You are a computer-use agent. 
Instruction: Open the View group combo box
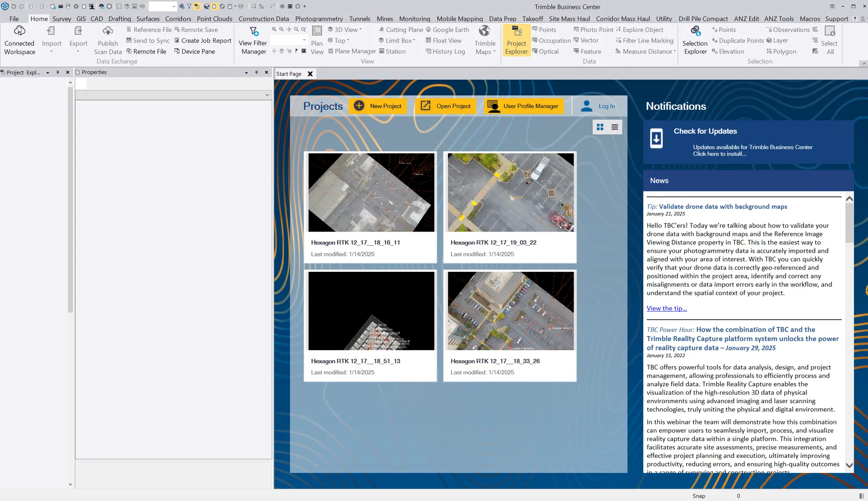288,40
